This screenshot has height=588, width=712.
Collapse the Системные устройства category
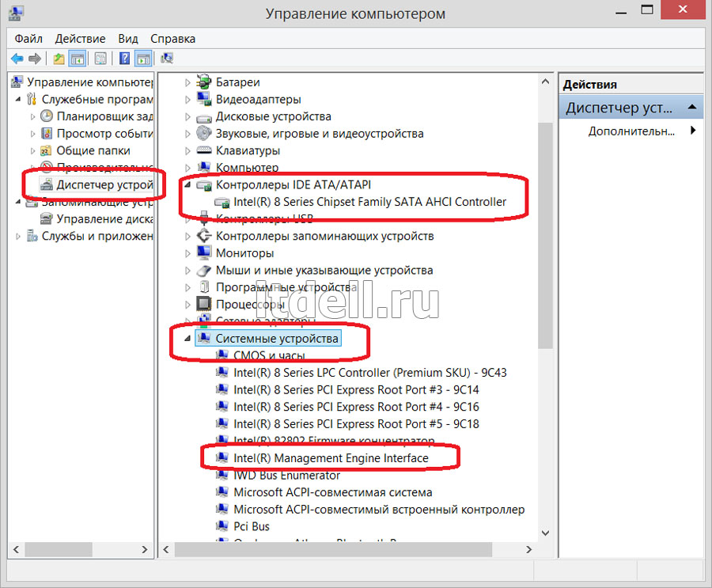point(187,339)
